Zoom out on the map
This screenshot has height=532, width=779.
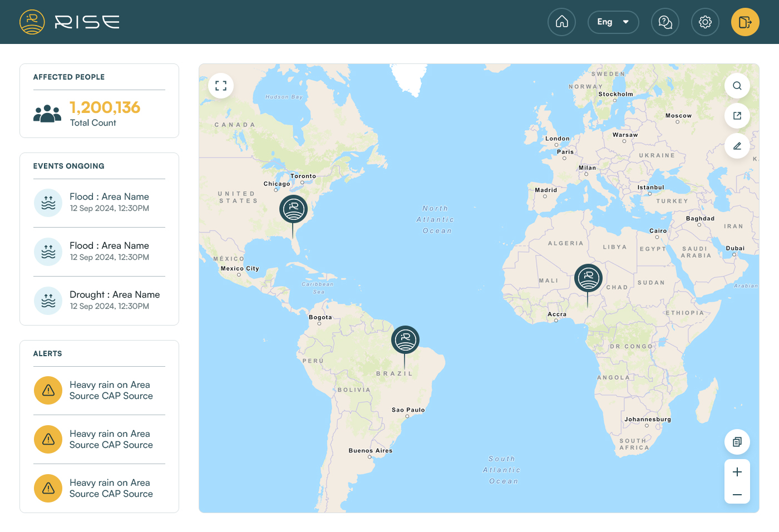tap(737, 494)
